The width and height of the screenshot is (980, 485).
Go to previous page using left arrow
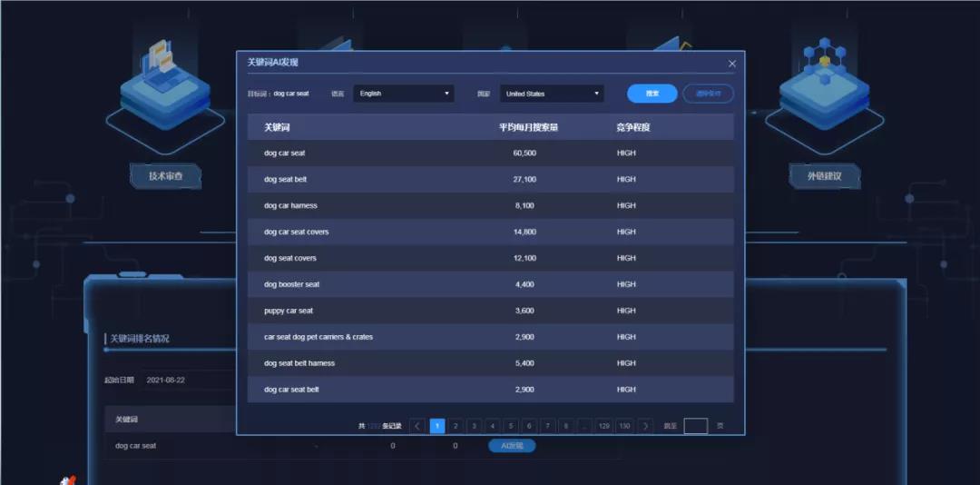tap(417, 426)
